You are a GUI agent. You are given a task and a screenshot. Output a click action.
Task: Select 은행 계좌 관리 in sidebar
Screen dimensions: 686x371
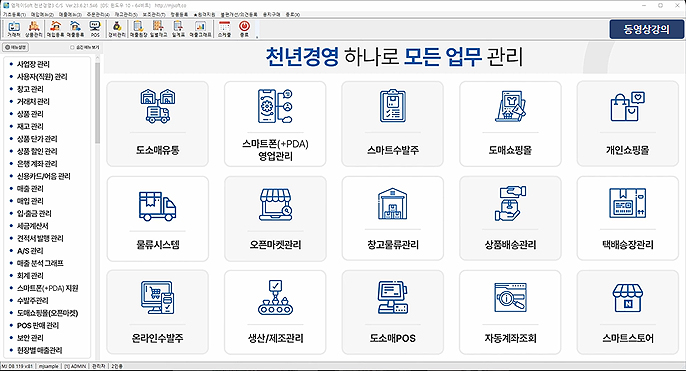[37, 164]
